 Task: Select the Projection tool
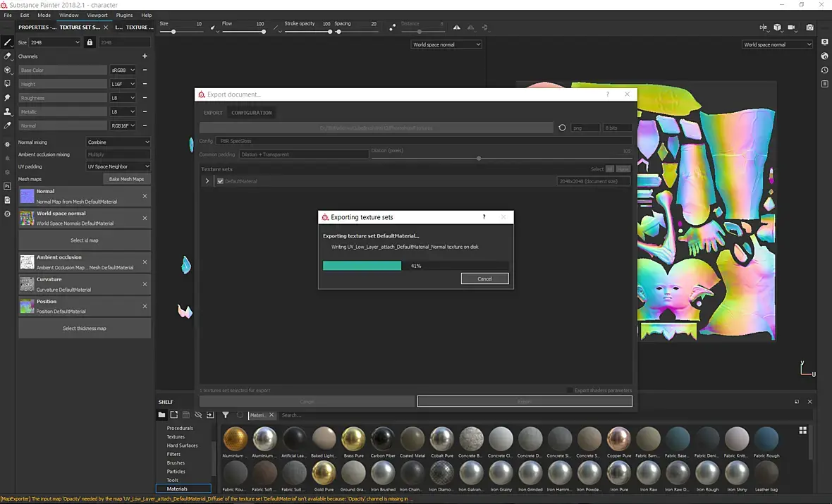coord(8,70)
